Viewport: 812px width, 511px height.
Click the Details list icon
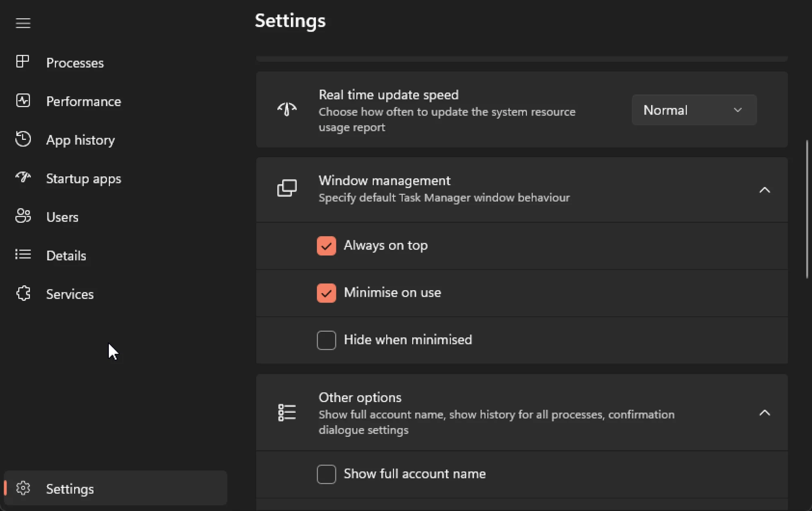point(23,254)
